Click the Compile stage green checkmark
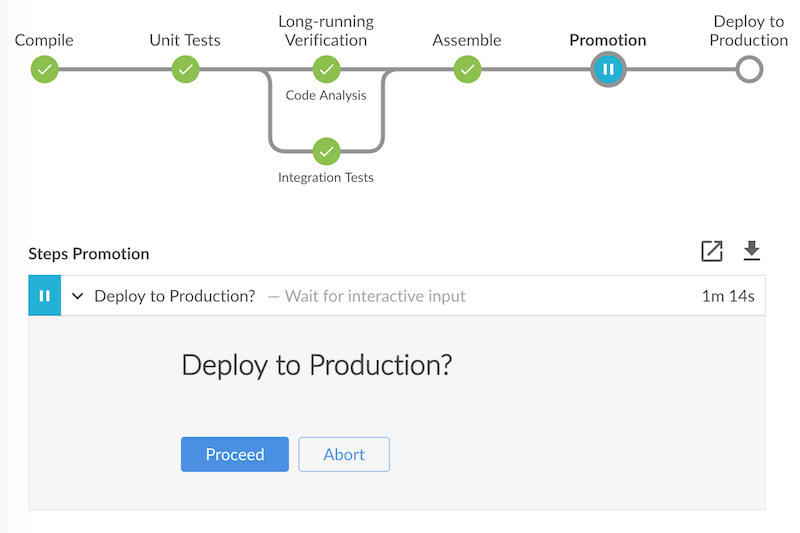 [44, 69]
